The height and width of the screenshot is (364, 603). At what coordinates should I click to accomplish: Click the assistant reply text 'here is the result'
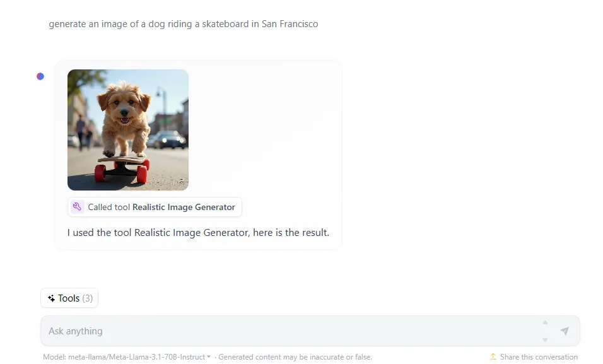(291, 232)
